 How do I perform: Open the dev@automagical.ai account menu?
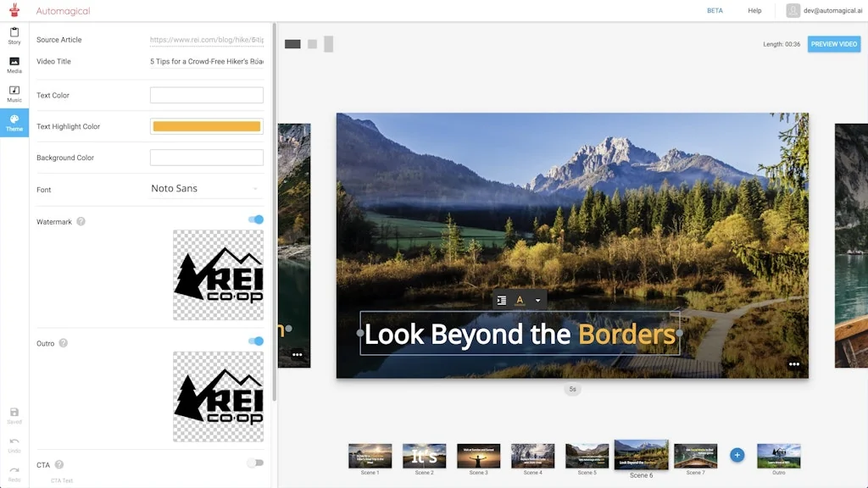tap(822, 11)
